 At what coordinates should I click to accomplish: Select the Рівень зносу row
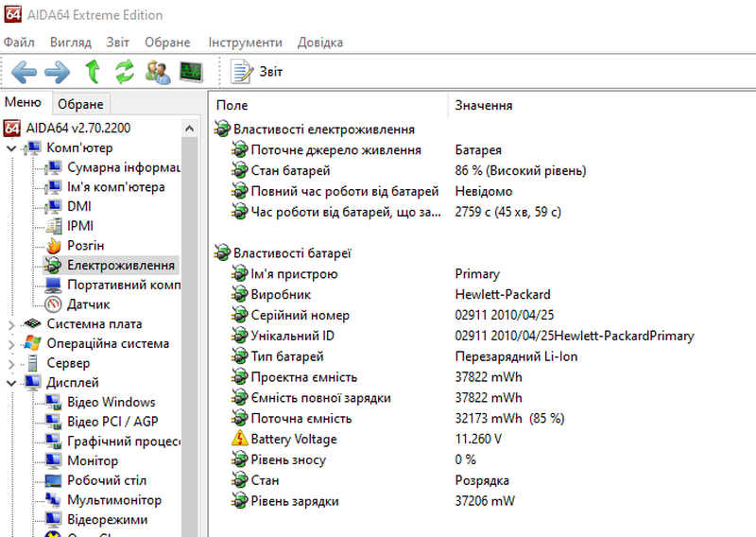[287, 460]
